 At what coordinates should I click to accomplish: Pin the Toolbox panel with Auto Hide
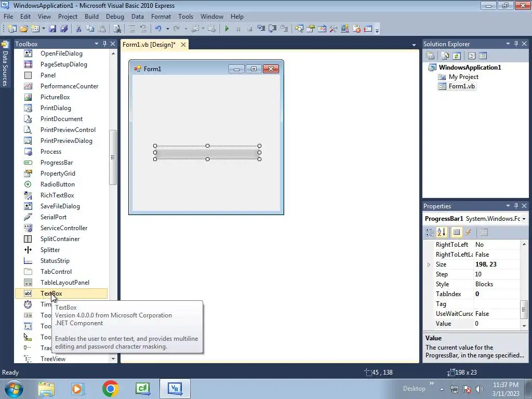pyautogui.click(x=104, y=44)
